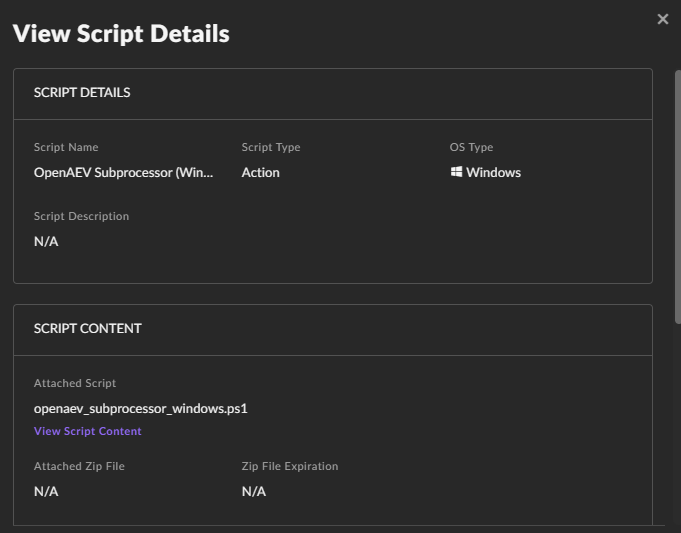Click the SCRIPT CONTENT section header
The width and height of the screenshot is (681, 533).
tap(88, 328)
